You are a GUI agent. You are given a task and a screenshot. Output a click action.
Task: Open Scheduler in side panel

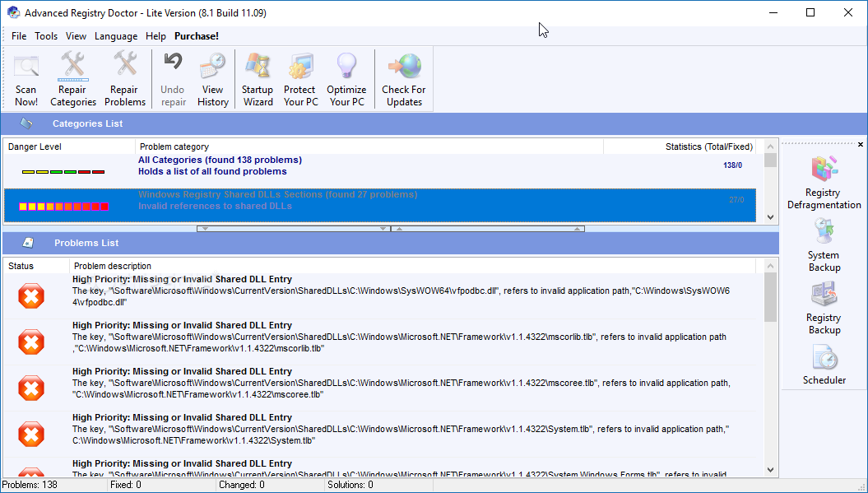pyautogui.click(x=824, y=365)
